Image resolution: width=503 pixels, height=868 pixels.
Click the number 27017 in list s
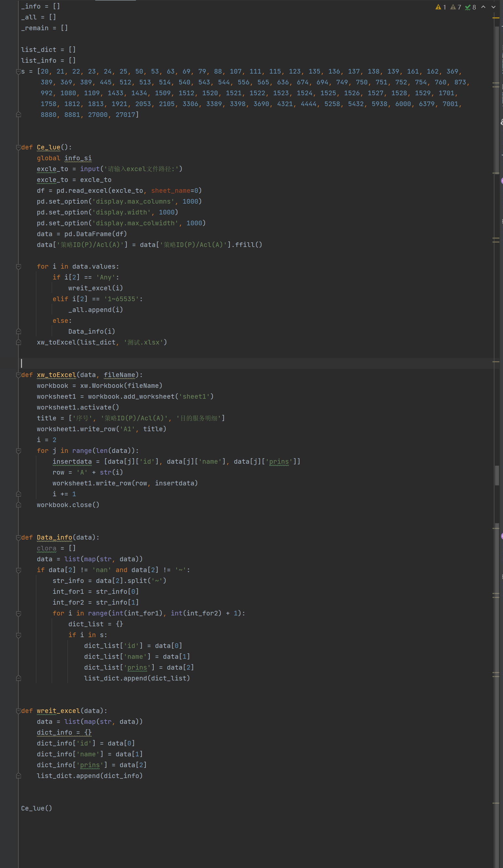(x=125, y=115)
